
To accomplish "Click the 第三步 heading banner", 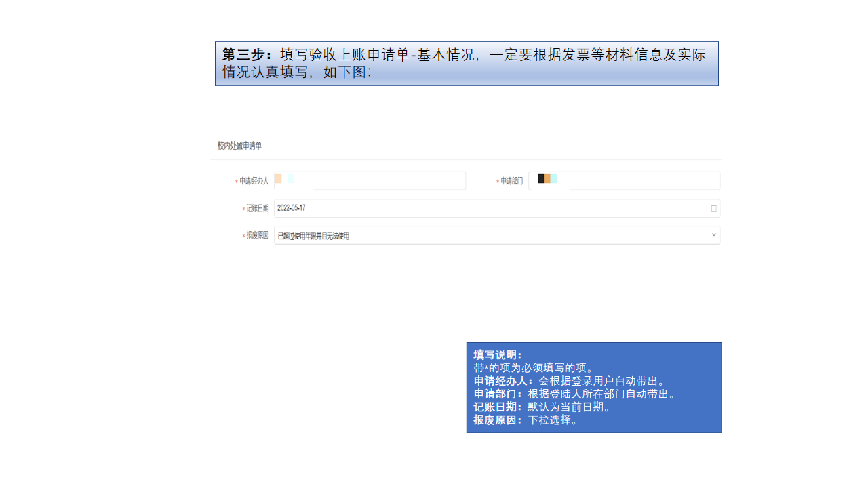I will [466, 63].
